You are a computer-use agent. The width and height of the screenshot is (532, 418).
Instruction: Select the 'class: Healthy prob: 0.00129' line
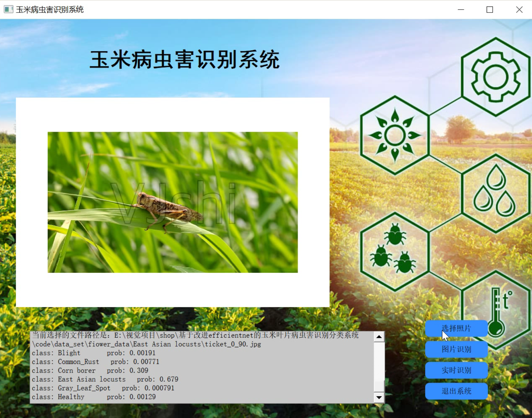tap(94, 397)
